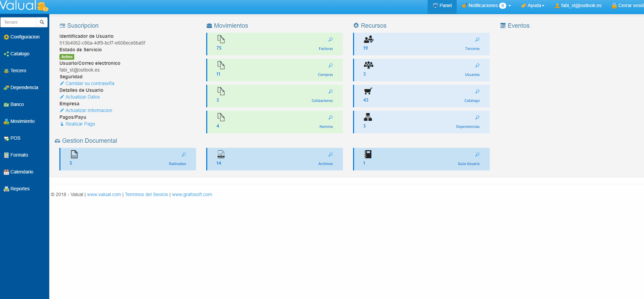The image size is (644, 299).
Task: Click the Archivos file icon
Action: click(x=221, y=154)
